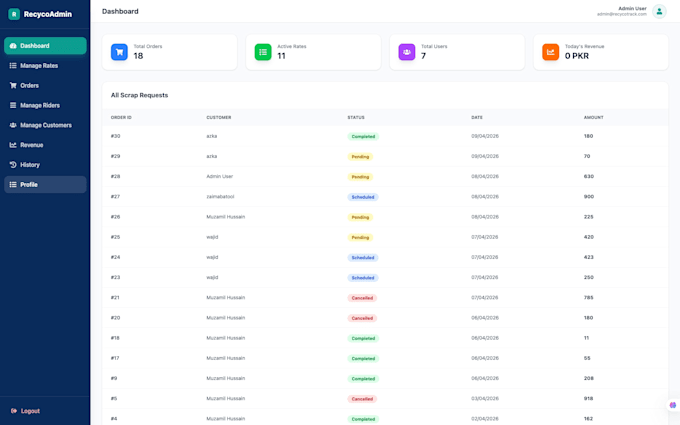Click the AMOUNT column header
Screen dimensions: 680x425
pyautogui.click(x=593, y=118)
